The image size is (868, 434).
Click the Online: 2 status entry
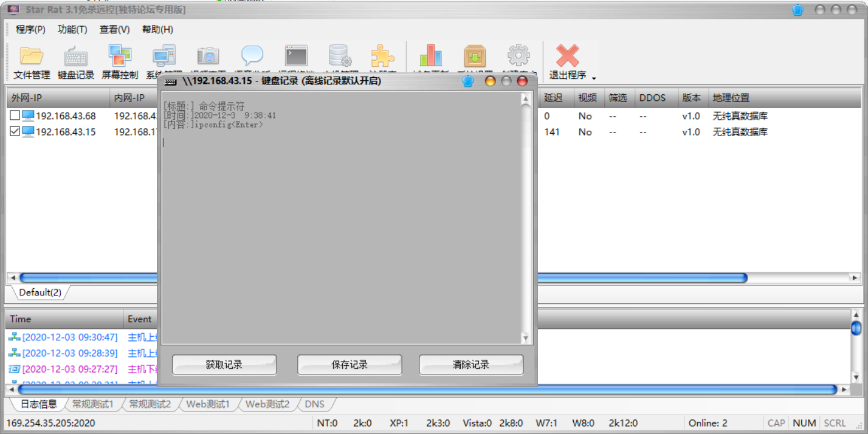point(708,423)
